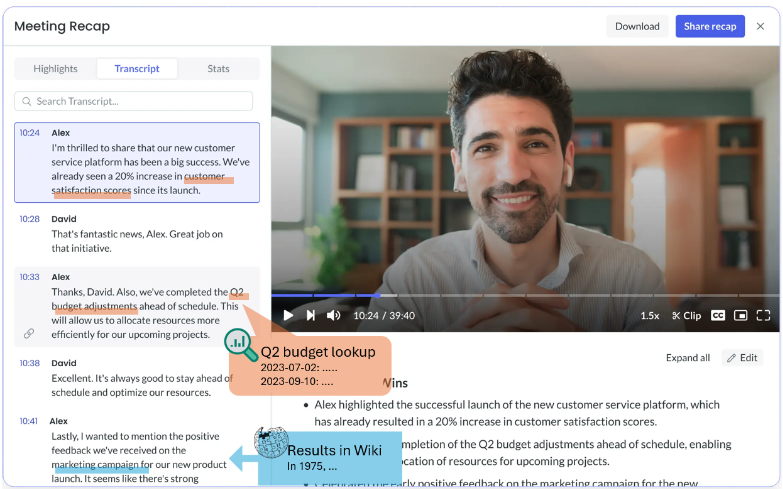Seek on the video progress bar
The height and width of the screenshot is (489, 783).
point(525,295)
